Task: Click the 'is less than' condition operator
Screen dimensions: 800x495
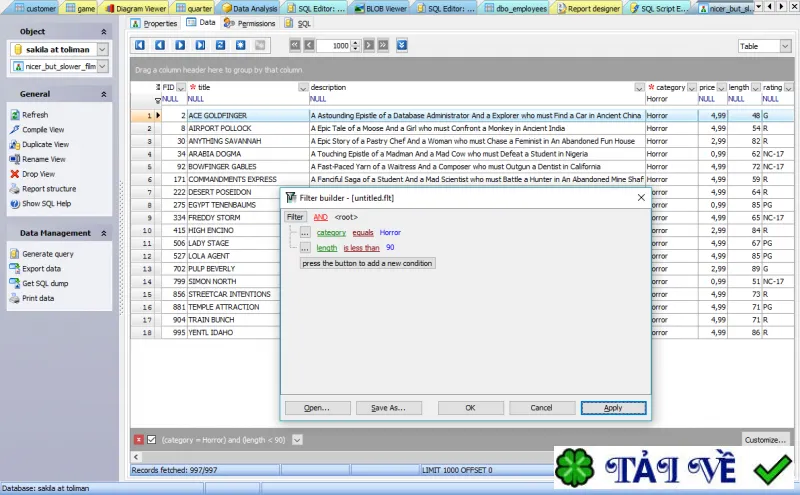Action: click(x=361, y=248)
